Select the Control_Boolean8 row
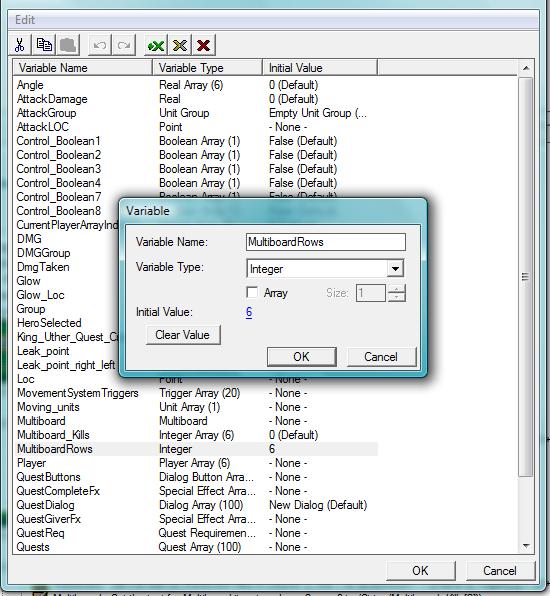The width and height of the screenshot is (550, 596). (x=59, y=211)
